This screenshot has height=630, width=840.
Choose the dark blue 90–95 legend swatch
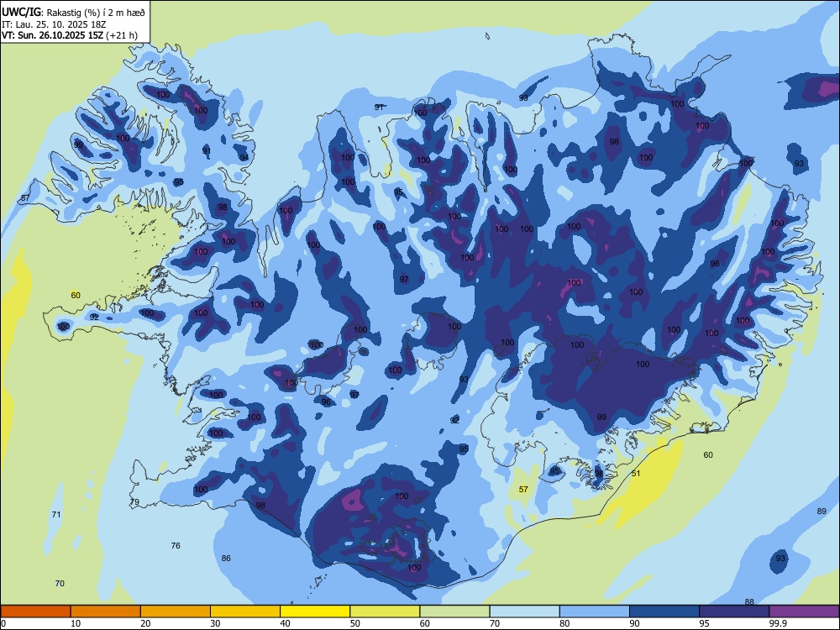[664, 612]
